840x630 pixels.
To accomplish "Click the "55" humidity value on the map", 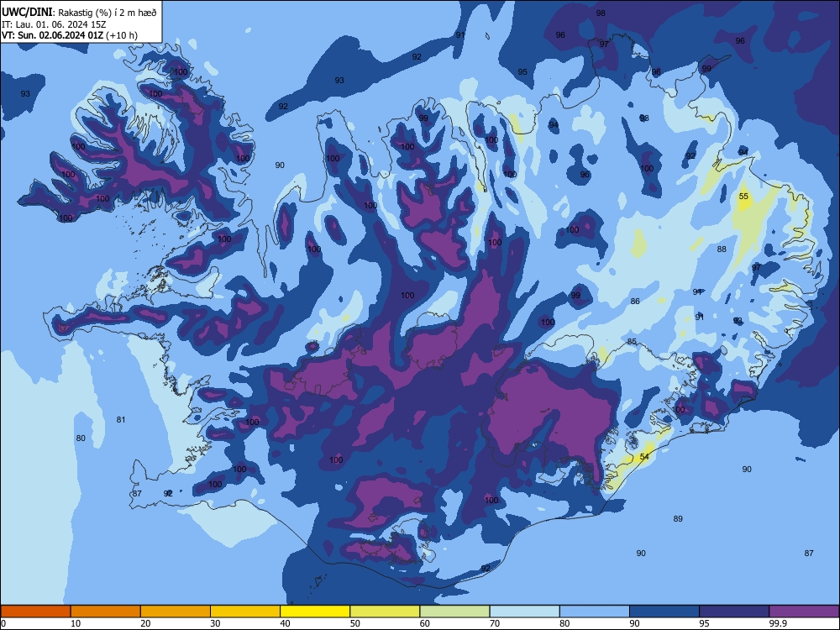I will 743,196.
